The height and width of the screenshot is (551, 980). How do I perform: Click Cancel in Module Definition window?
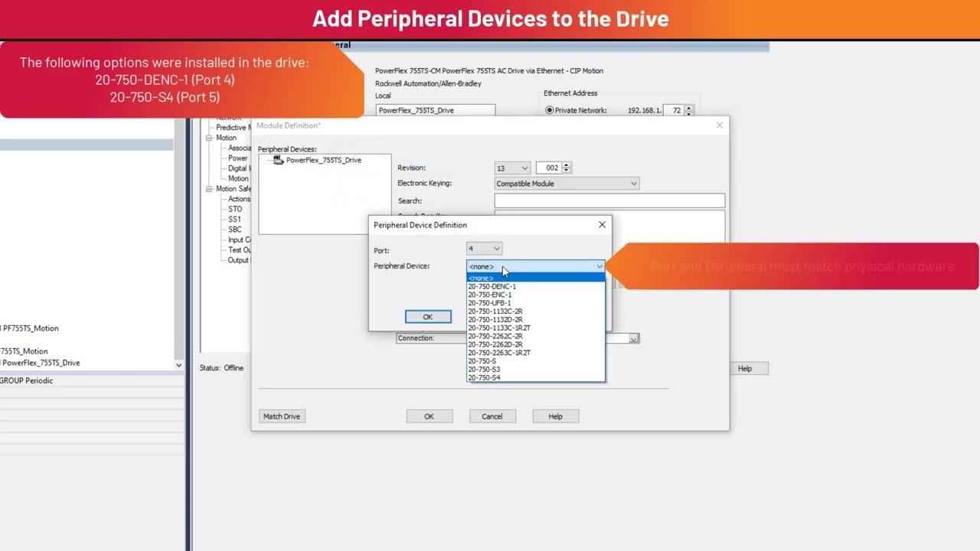coord(492,416)
